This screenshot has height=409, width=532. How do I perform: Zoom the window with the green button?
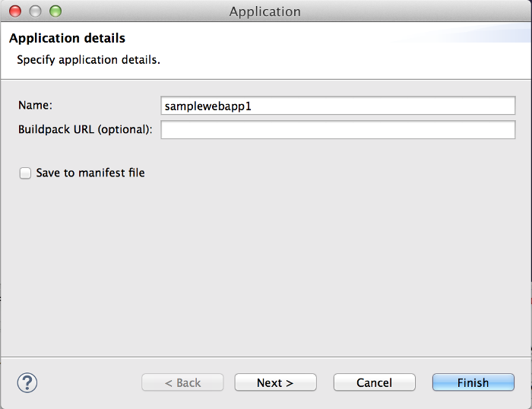point(55,11)
